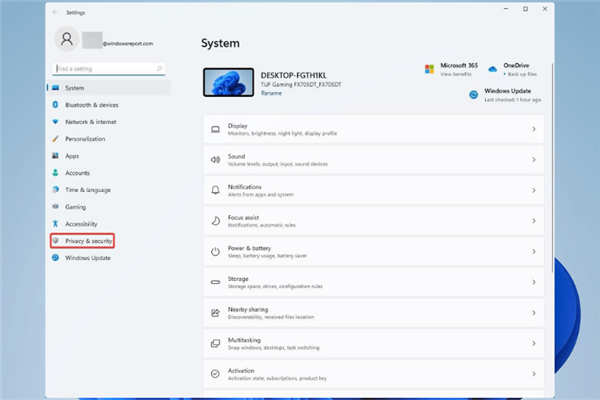Click the Sound speaker icon

[x=215, y=160]
